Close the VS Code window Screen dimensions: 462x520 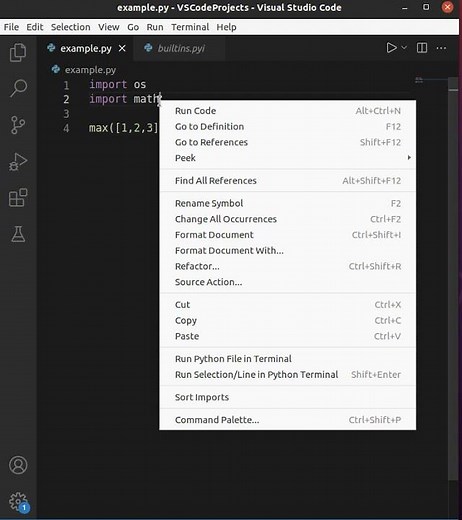[447, 7]
